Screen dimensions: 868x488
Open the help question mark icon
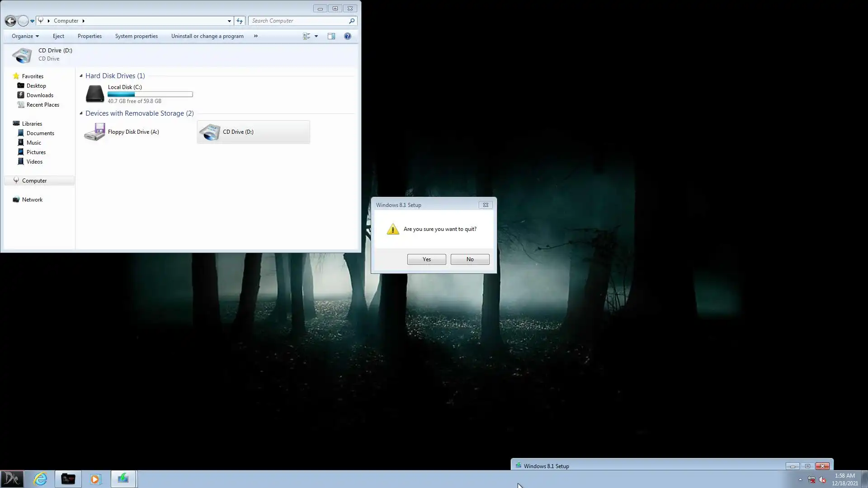coord(347,36)
